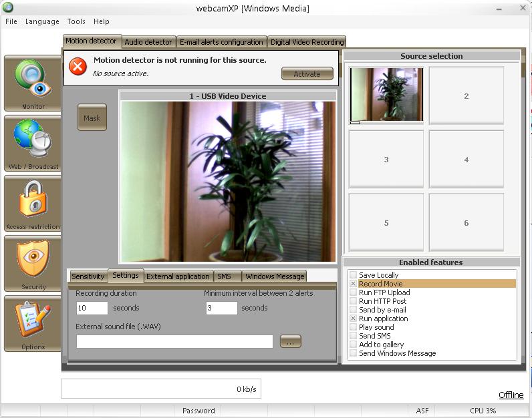Select source slot 6

(467, 223)
